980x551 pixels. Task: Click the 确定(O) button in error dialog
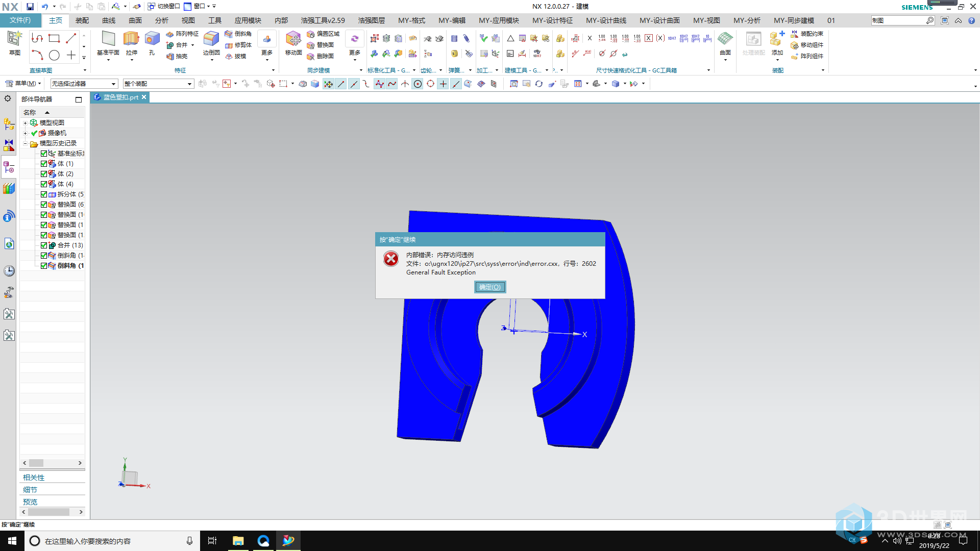tap(490, 287)
